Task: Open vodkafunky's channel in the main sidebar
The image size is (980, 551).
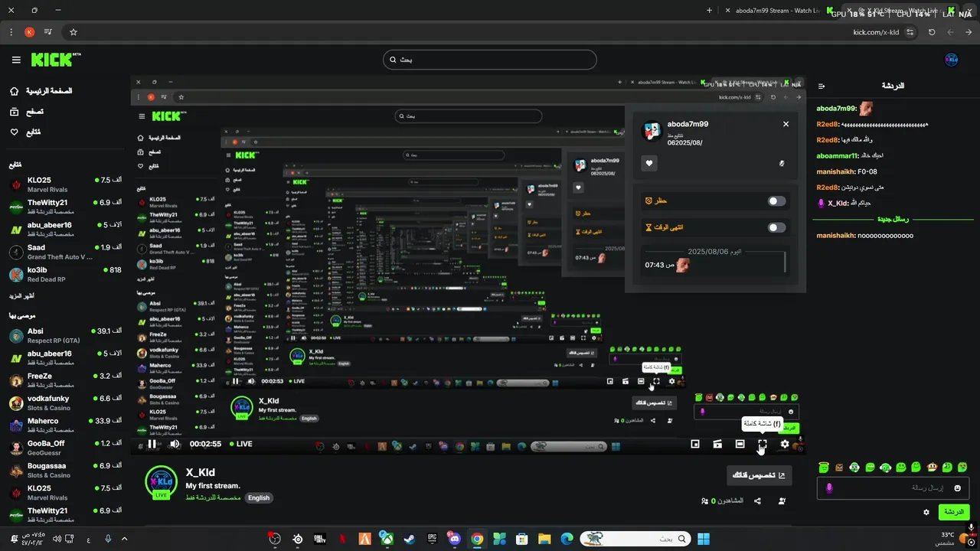Action: point(65,403)
